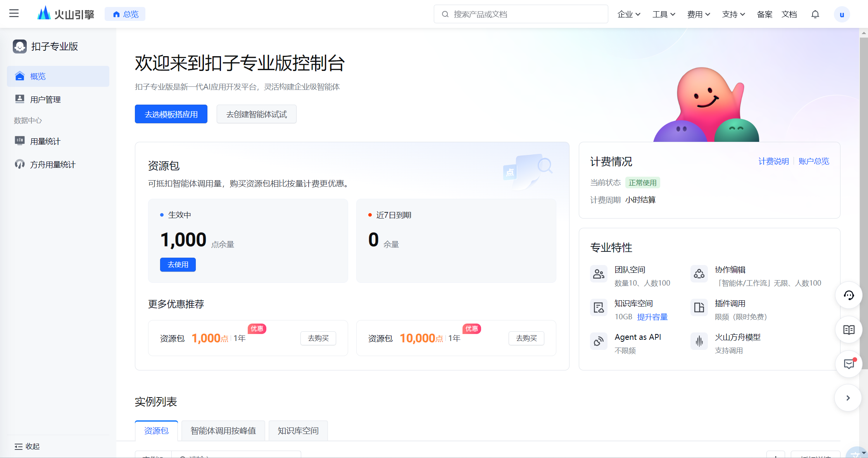Open the 计费说明 link
The height and width of the screenshot is (458, 868).
click(773, 161)
